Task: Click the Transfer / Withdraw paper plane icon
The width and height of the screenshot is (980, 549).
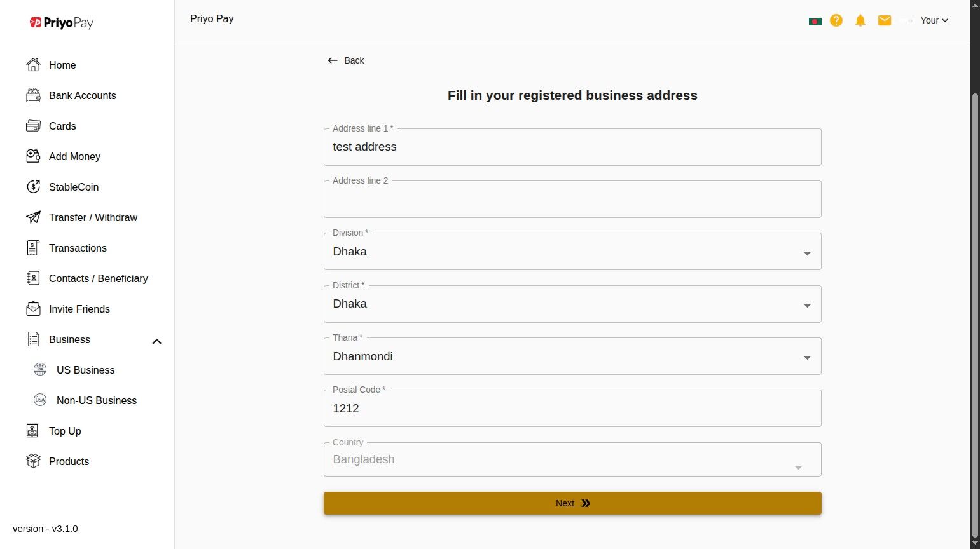Action: click(x=33, y=217)
